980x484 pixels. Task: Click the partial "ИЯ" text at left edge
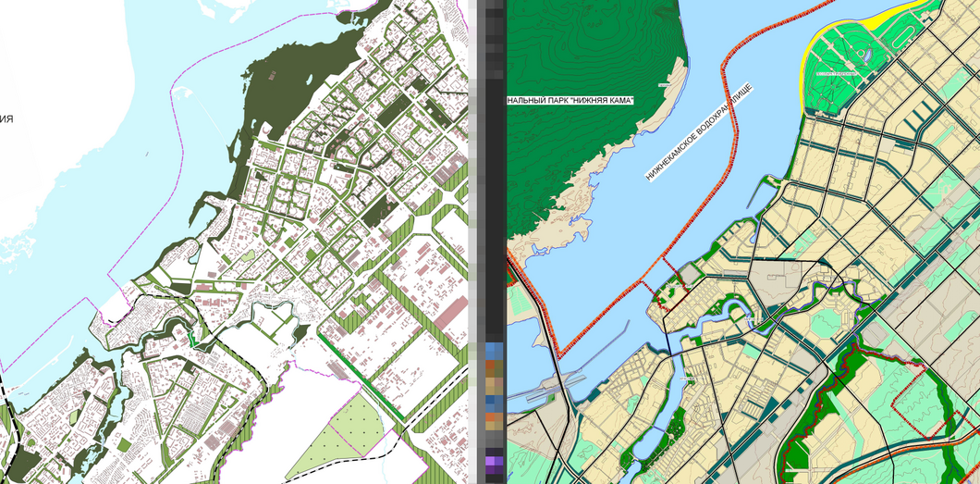click(x=6, y=118)
